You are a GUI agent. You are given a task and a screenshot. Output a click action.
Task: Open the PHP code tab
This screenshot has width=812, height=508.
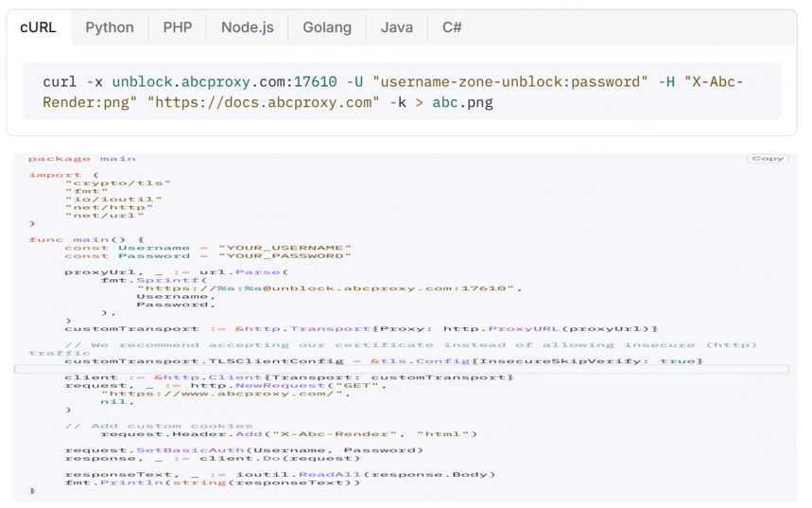pyautogui.click(x=178, y=27)
